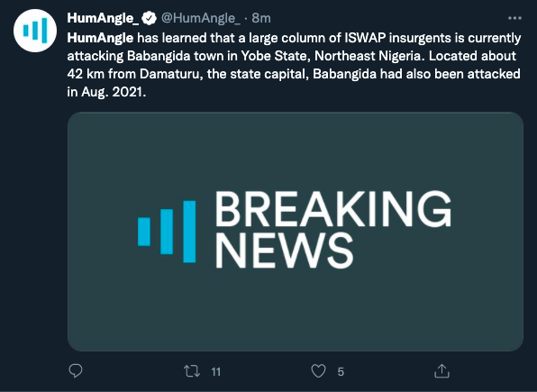Share the tweet using the share icon
Viewport: 537px width, 392px height.
[441, 370]
